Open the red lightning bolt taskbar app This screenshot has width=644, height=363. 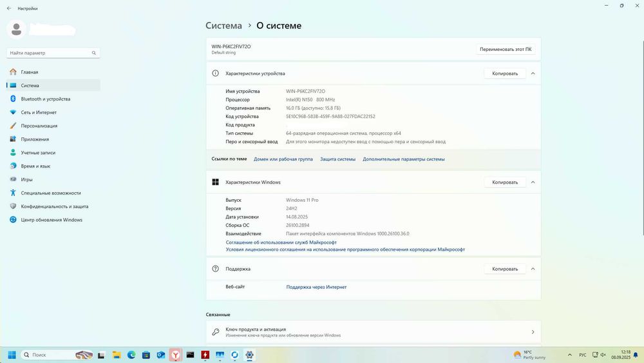tap(205, 355)
